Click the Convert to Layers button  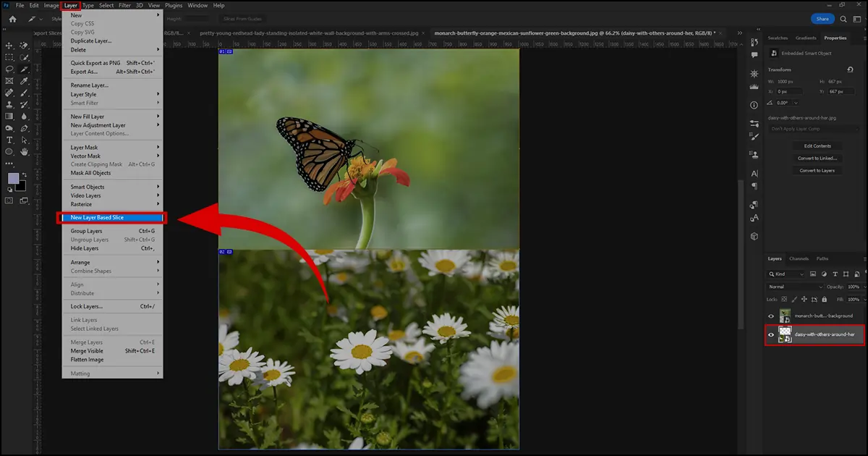(817, 171)
